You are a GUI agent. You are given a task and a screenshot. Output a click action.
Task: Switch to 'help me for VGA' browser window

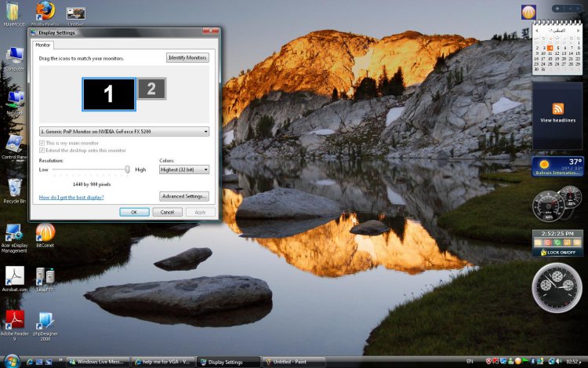163,362
